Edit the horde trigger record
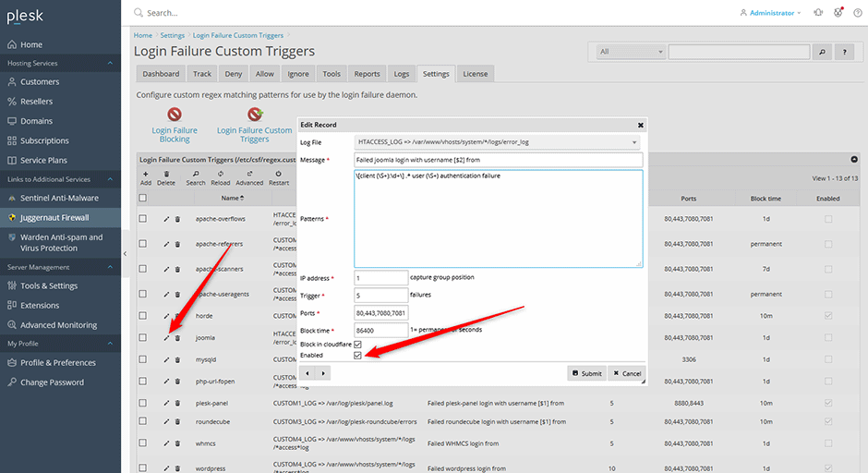This screenshot has width=868, height=473. point(166,316)
